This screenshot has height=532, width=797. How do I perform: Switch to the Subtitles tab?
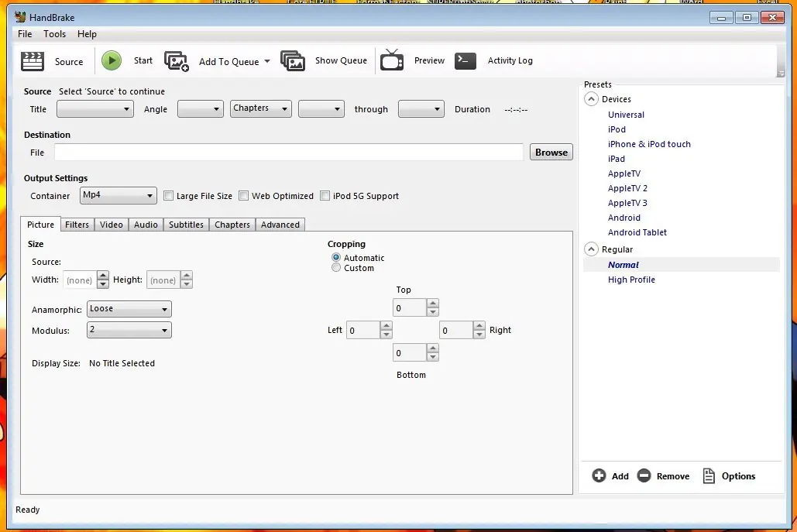[x=186, y=225]
